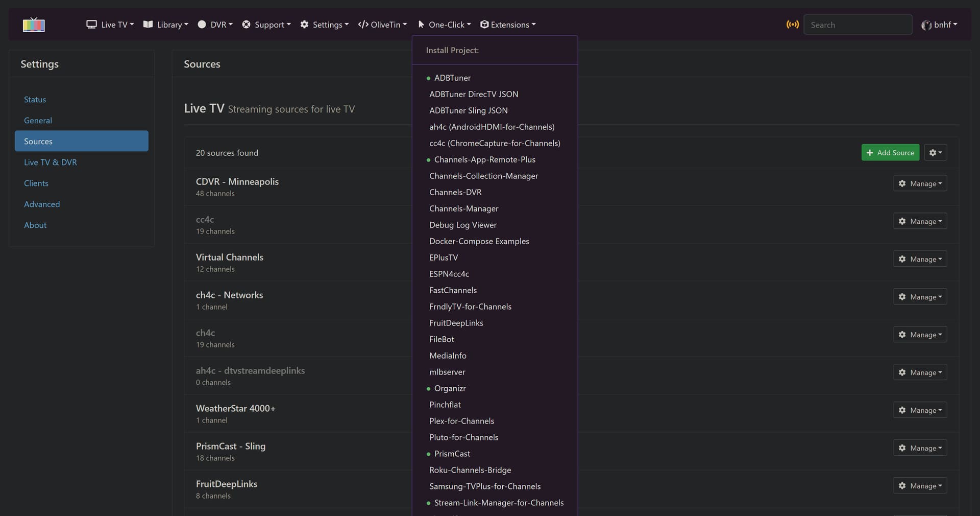The height and width of the screenshot is (516, 980).
Task: Select ADBTuner from Install Project list
Action: click(x=452, y=78)
